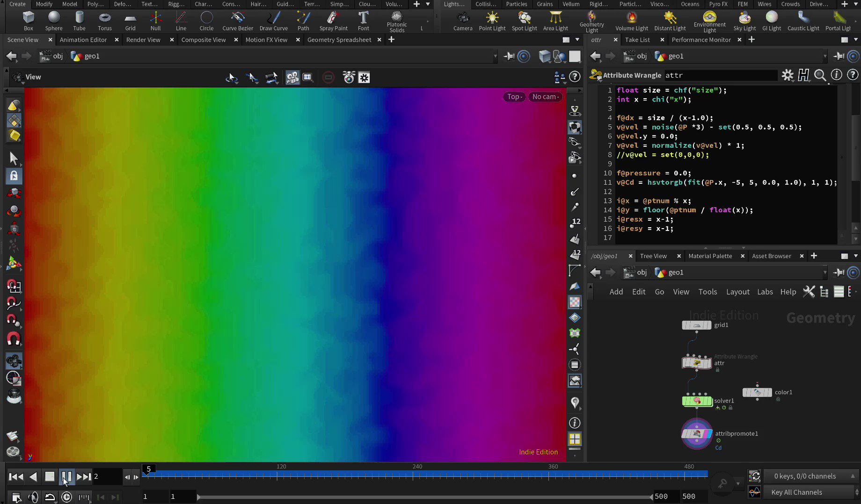Add an Environment Light

point(710,22)
